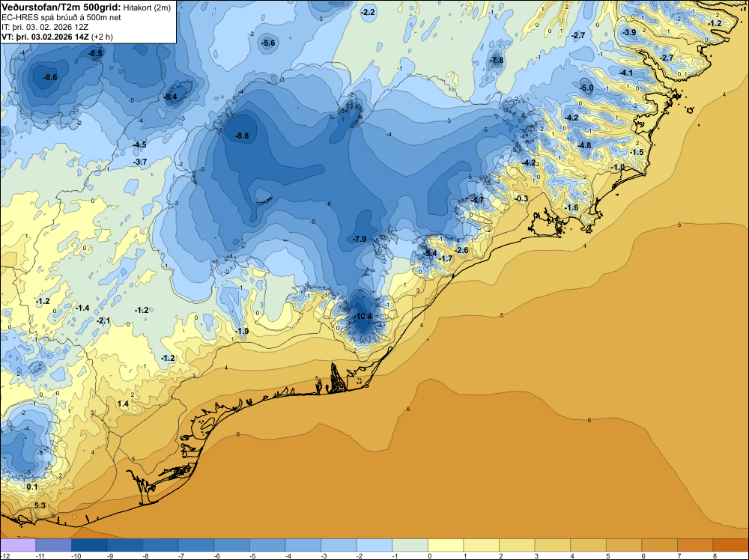Select the -1.5 temperature label

point(637,152)
